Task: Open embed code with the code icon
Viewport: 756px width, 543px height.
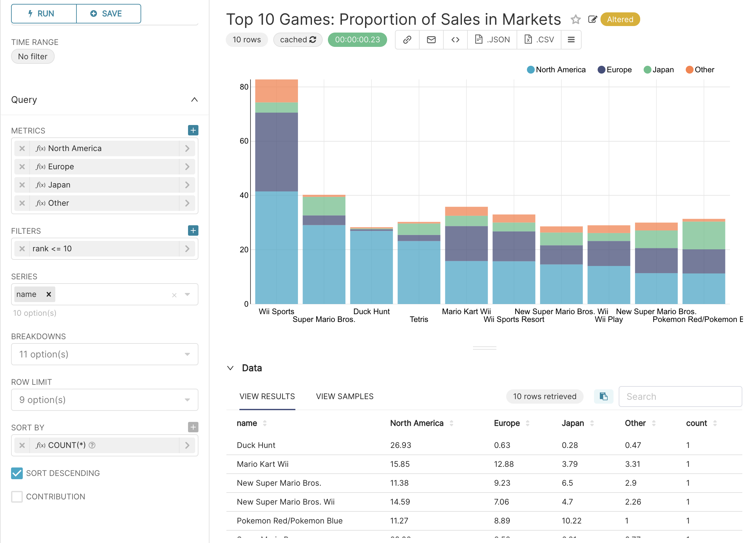Action: [x=455, y=39]
